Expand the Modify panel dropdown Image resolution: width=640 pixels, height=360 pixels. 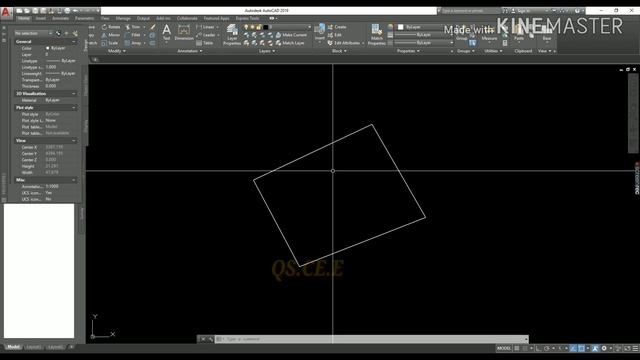click(x=117, y=51)
